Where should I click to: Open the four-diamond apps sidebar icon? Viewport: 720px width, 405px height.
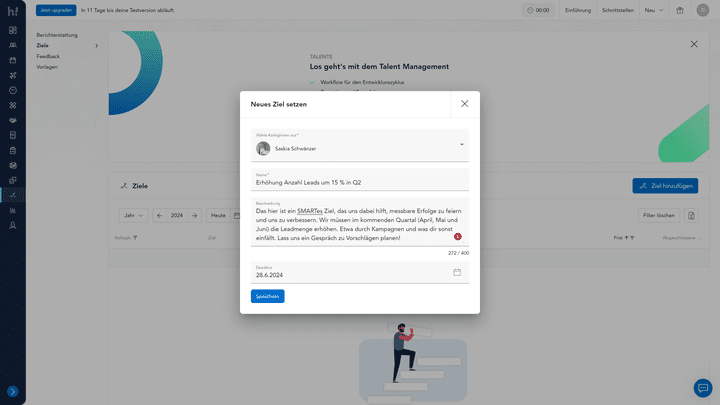(x=13, y=105)
